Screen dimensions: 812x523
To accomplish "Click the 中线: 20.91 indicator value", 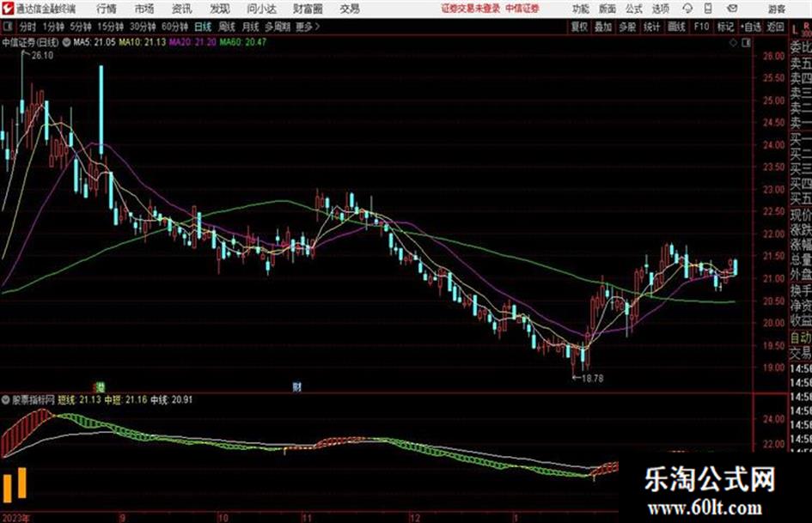I will (171, 399).
